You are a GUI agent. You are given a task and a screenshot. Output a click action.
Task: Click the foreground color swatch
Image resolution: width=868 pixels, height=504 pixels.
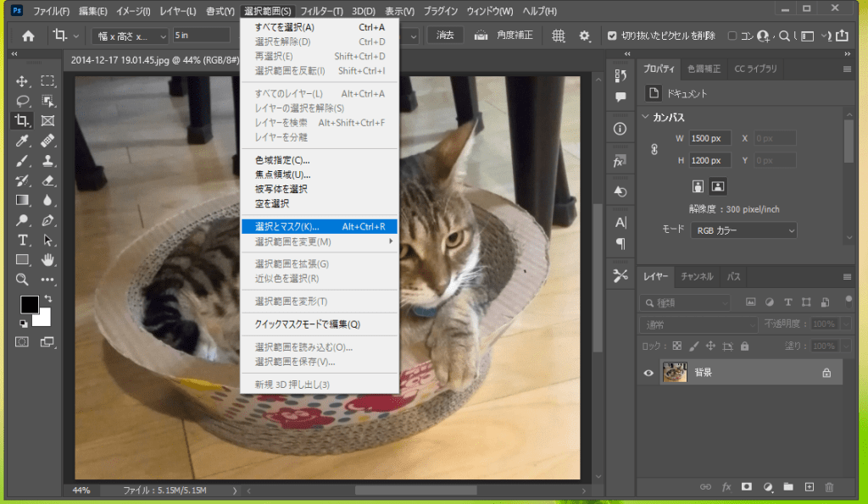(x=29, y=304)
